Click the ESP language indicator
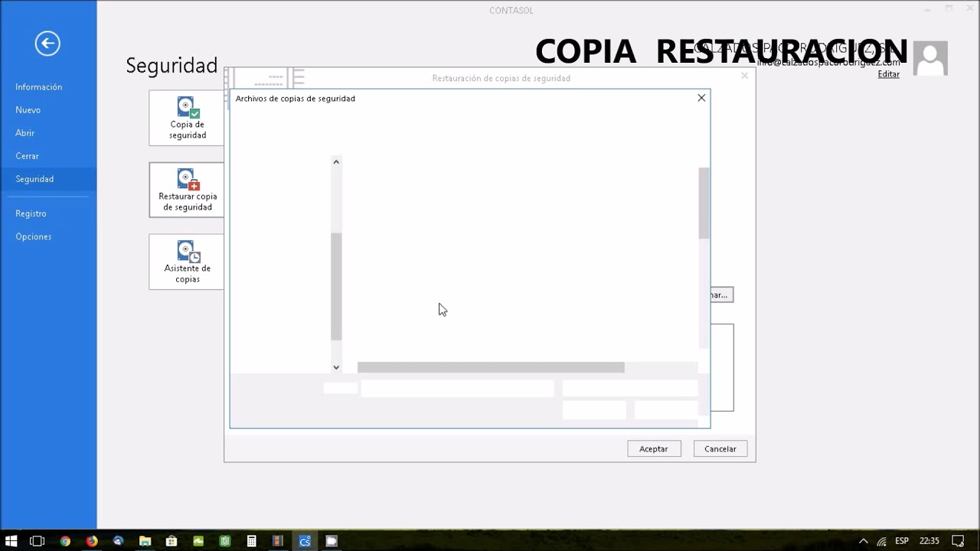The height and width of the screenshot is (551, 980). [x=902, y=541]
